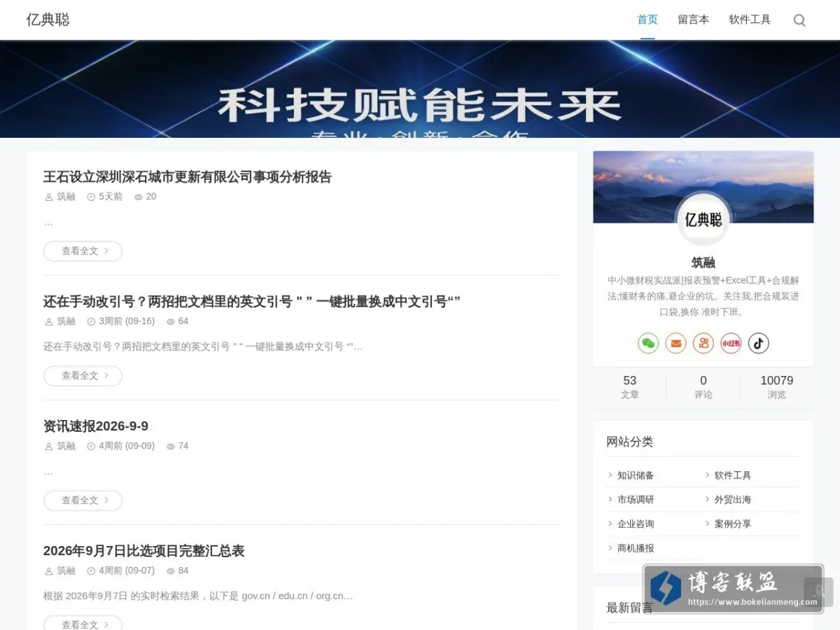Click the WeChat icon in profile card

[x=648, y=343]
